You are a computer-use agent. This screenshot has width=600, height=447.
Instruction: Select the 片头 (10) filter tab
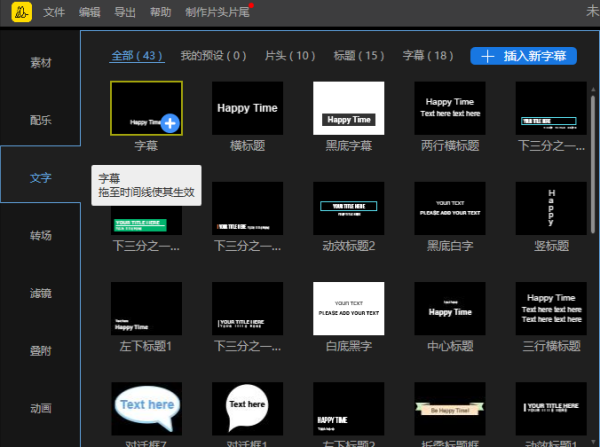(290, 56)
